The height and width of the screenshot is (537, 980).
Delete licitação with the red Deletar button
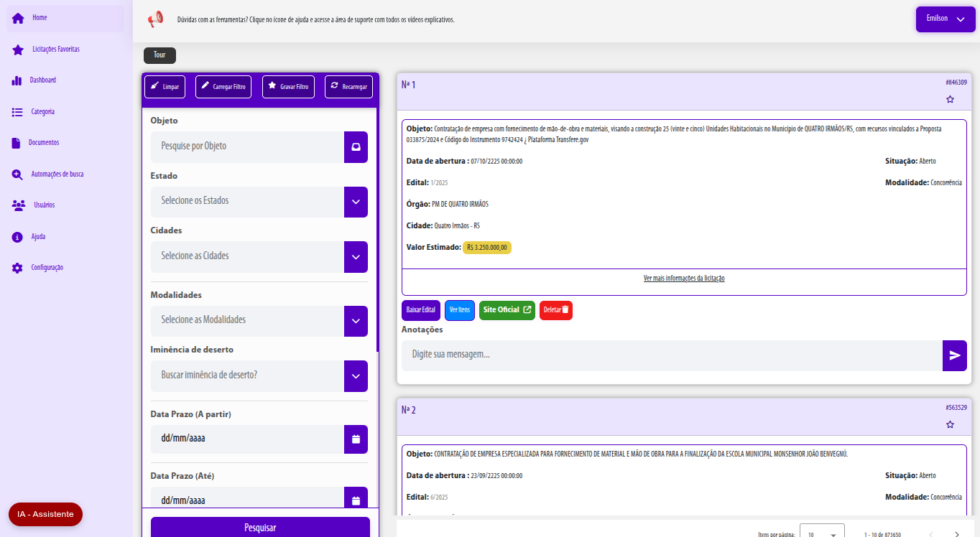(x=555, y=310)
